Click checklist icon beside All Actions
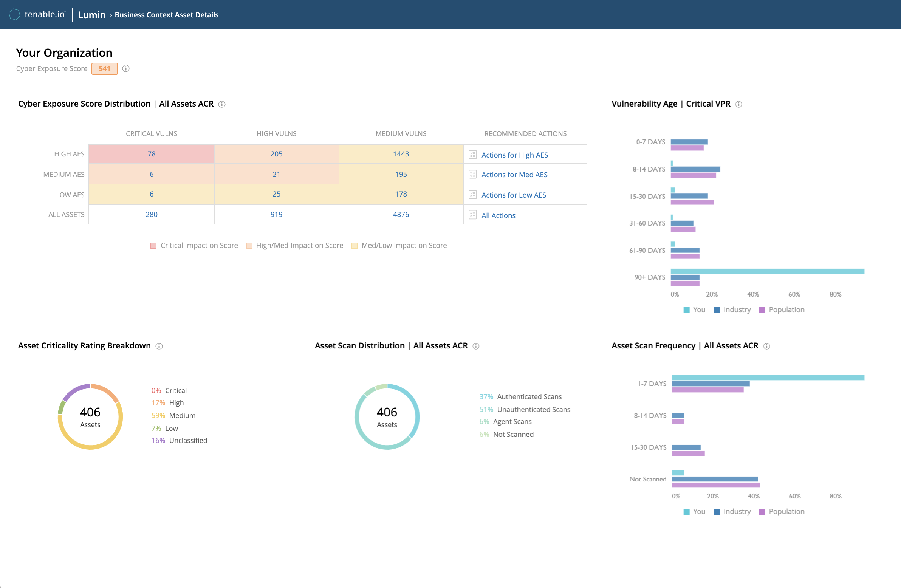Screen dimensions: 901x588 472,215
